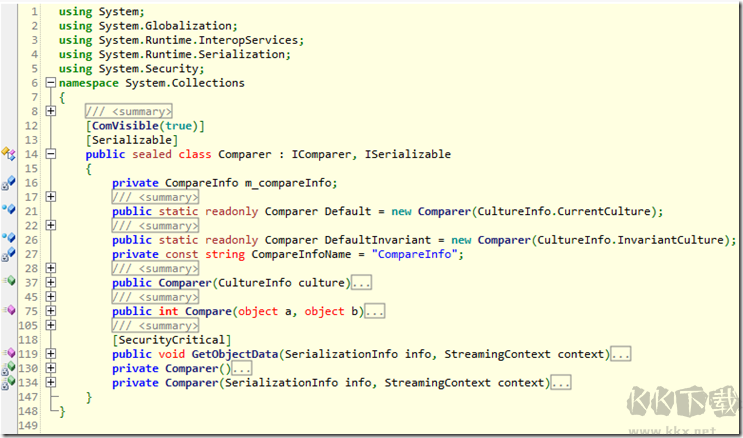Click the ellipsis box ending line 134

click(561, 383)
